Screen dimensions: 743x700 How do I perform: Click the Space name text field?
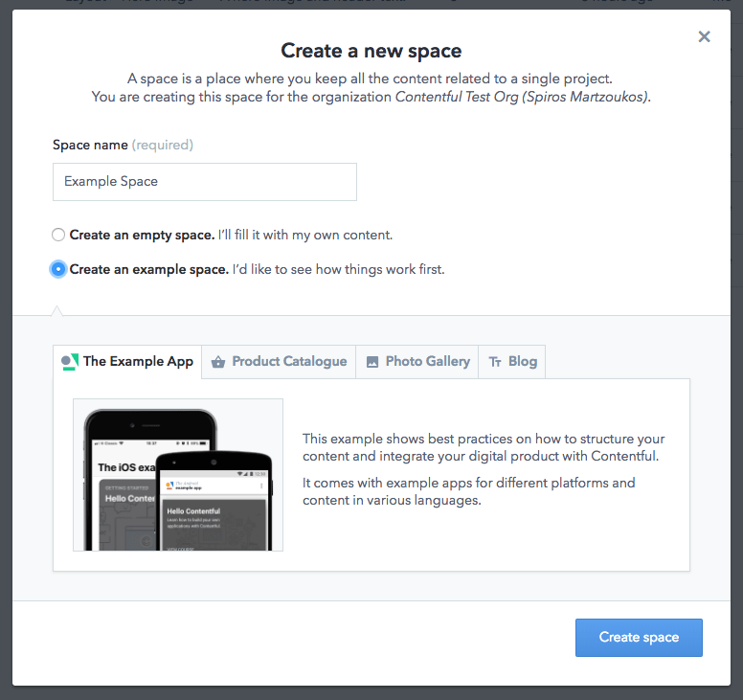[204, 181]
